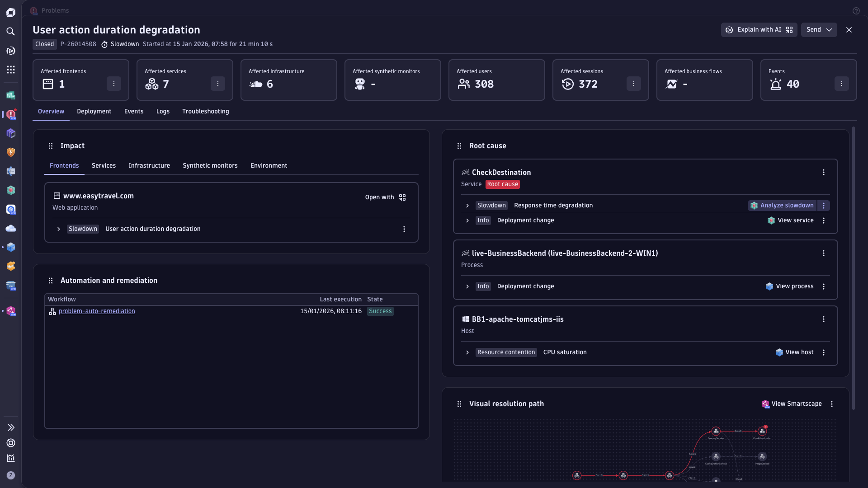Viewport: 868px width, 488px height.
Task: Open the apps grid launcher icon
Action: pos(11,70)
